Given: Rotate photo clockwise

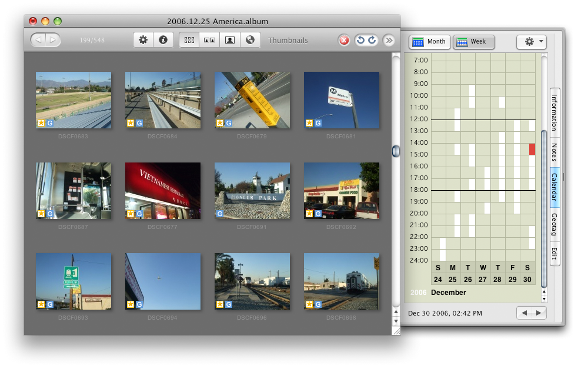Looking at the screenshot, I should point(372,40).
